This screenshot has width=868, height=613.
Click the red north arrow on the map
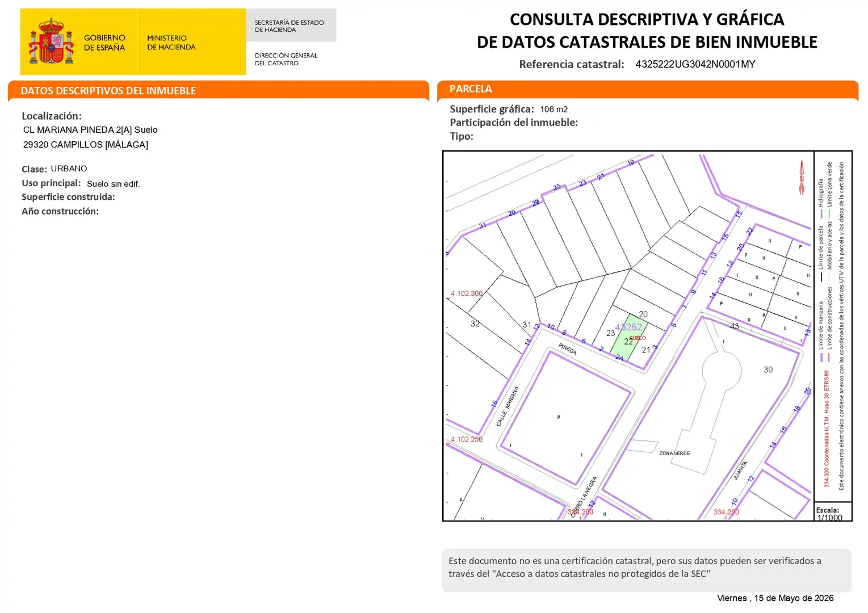tap(802, 177)
